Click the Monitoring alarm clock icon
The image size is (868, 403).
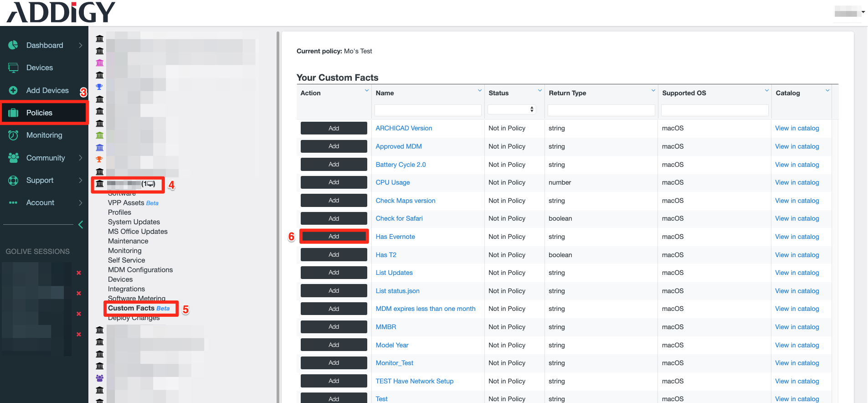pyautogui.click(x=13, y=135)
